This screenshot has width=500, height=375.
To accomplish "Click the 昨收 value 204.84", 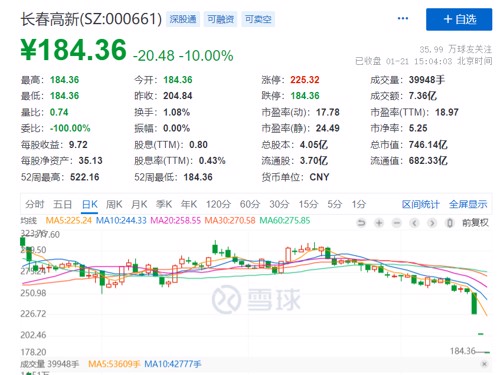I will pos(178,96).
